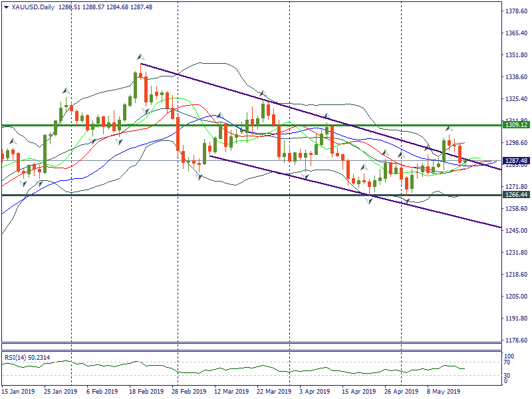Select down fractal arrow below early March low
The width and height of the screenshot is (532, 399).
[x=199, y=177]
